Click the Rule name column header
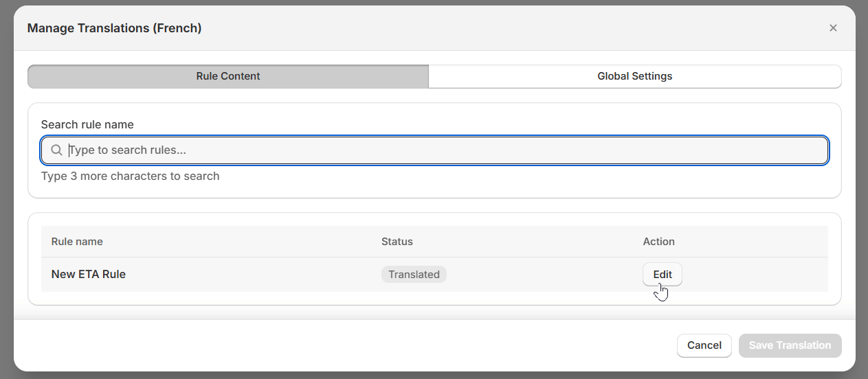This screenshot has width=868, height=379. pos(77,242)
